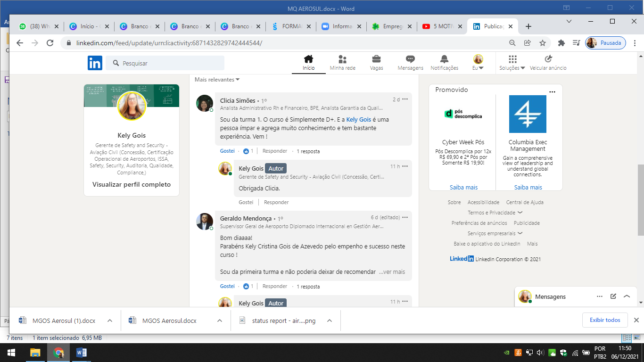The width and height of the screenshot is (644, 362).
Task: Open Vagas jobs icon
Action: coord(377,59)
